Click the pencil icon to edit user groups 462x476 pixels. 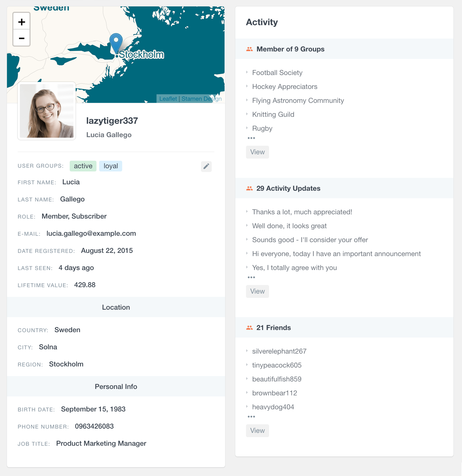coord(206,167)
